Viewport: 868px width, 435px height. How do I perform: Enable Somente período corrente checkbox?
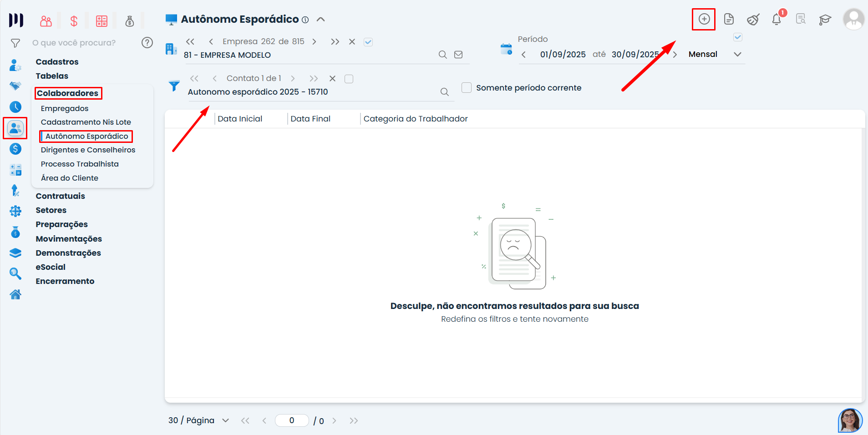[x=467, y=87]
